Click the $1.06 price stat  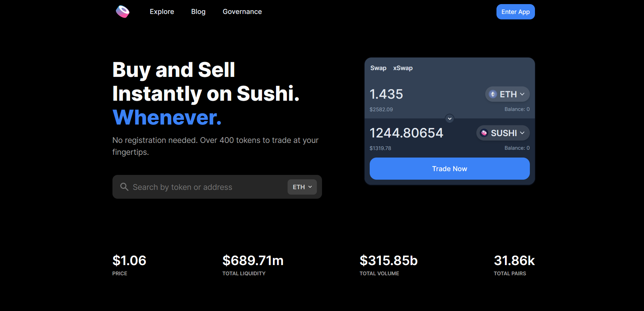coord(129,261)
